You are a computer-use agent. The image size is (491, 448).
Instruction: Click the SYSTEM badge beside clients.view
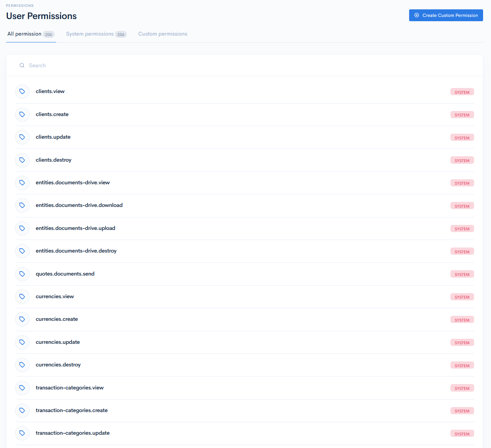pos(462,92)
